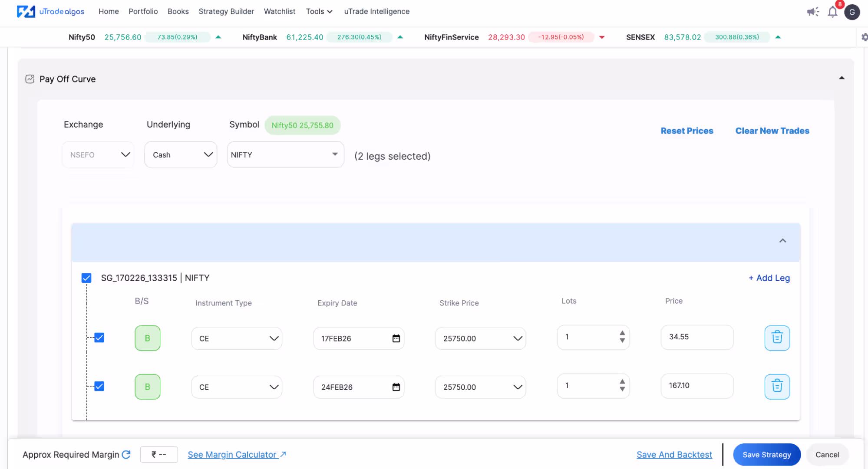Image resolution: width=868 pixels, height=469 pixels.
Task: Click the notification bell icon
Action: pos(832,12)
